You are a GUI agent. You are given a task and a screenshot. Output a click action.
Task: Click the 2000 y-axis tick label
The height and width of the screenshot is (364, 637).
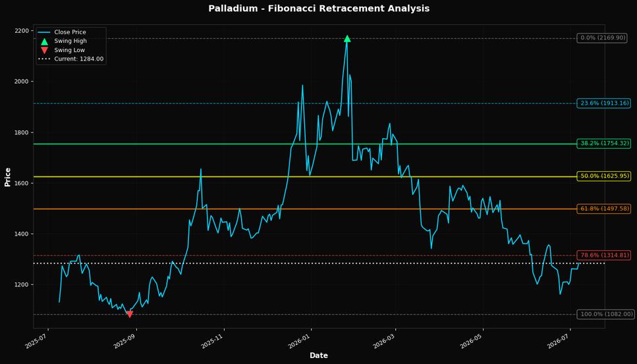coord(22,82)
